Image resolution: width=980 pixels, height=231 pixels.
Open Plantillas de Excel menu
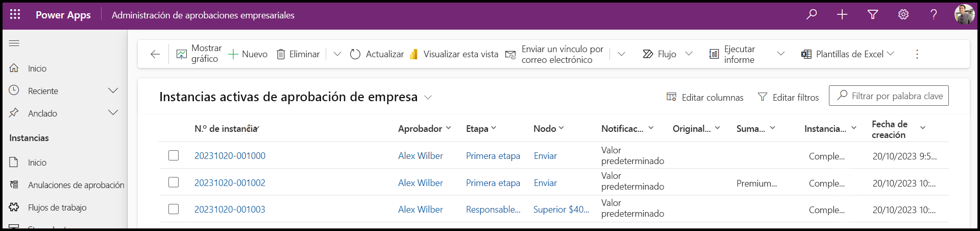(x=848, y=54)
